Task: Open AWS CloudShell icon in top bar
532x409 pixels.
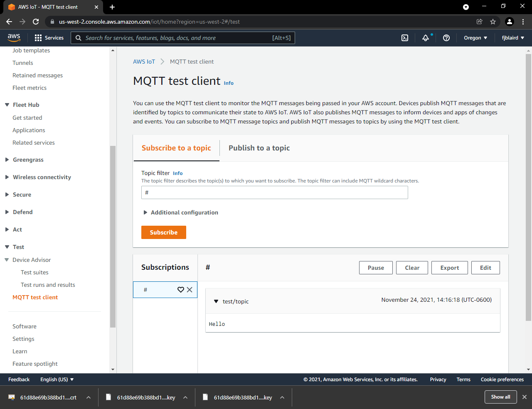Action: pyautogui.click(x=405, y=38)
